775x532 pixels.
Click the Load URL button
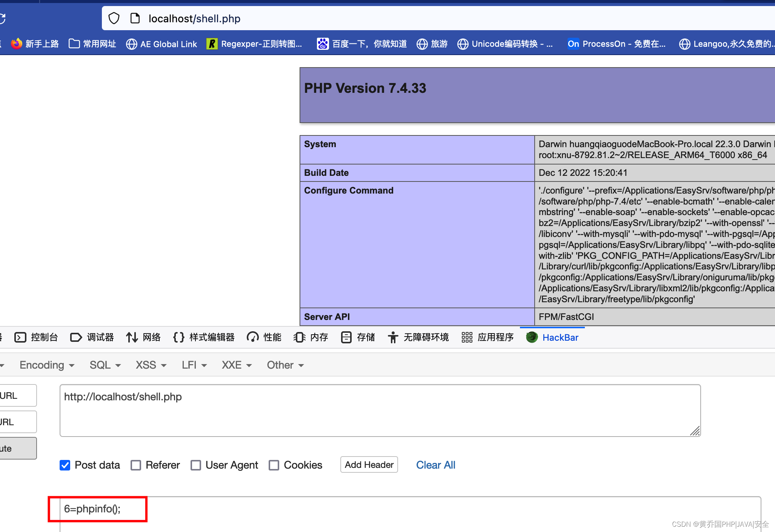pyautogui.click(x=18, y=395)
